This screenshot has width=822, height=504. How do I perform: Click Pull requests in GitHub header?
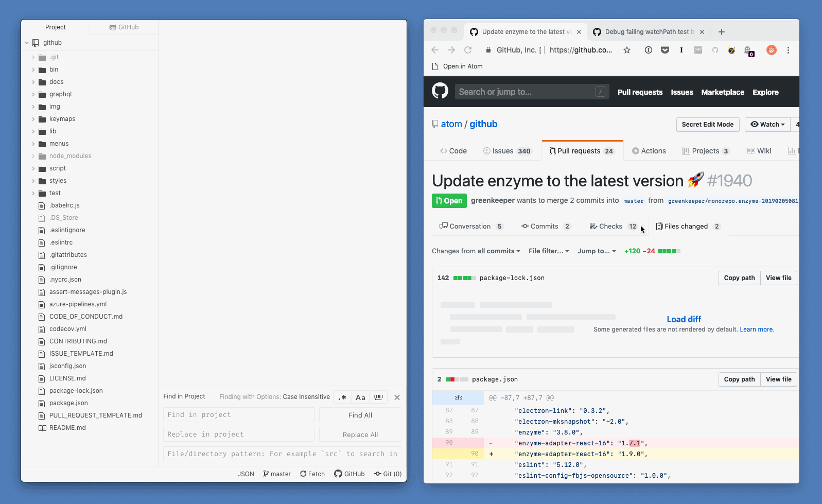(x=640, y=92)
